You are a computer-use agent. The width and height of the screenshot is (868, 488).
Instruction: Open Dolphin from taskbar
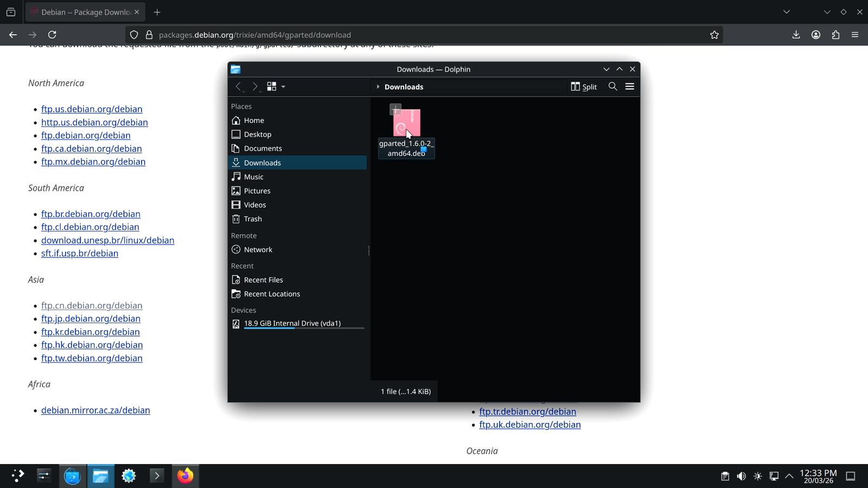click(100, 476)
